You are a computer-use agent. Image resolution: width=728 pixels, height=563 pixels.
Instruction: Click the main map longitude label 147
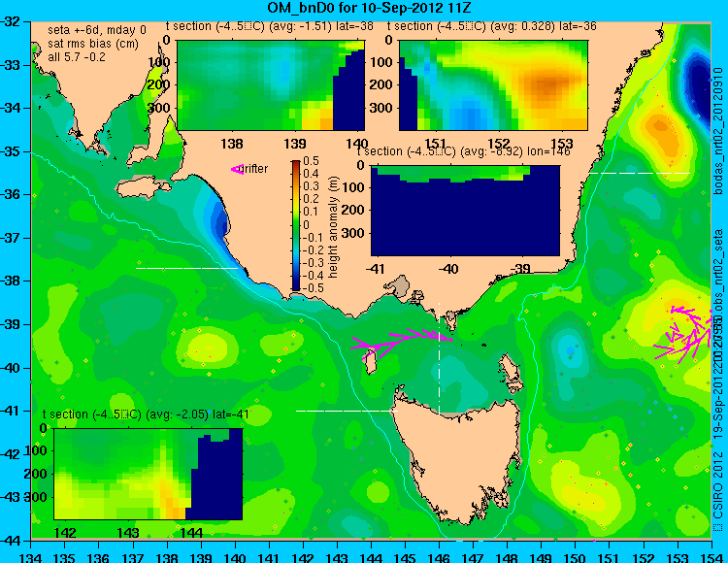pos(473,556)
